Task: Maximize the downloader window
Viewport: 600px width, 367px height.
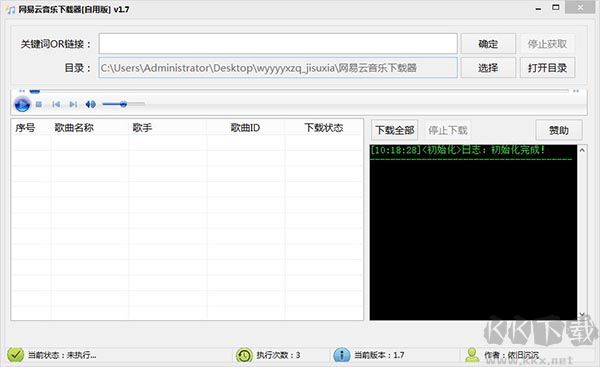Action: click(x=556, y=8)
